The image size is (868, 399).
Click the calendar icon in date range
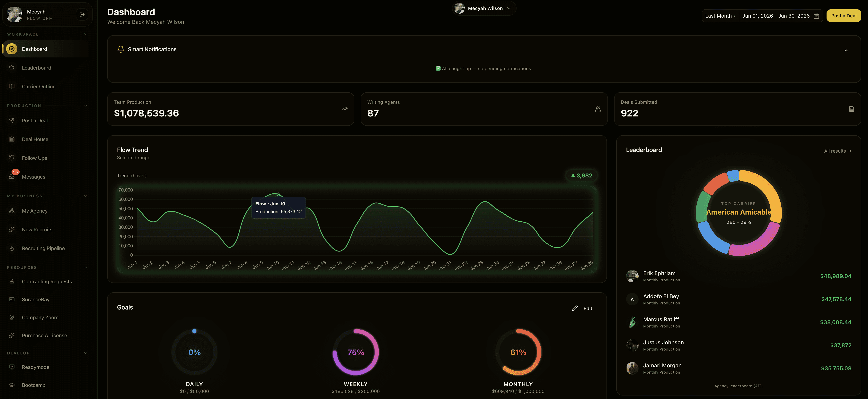point(816,16)
